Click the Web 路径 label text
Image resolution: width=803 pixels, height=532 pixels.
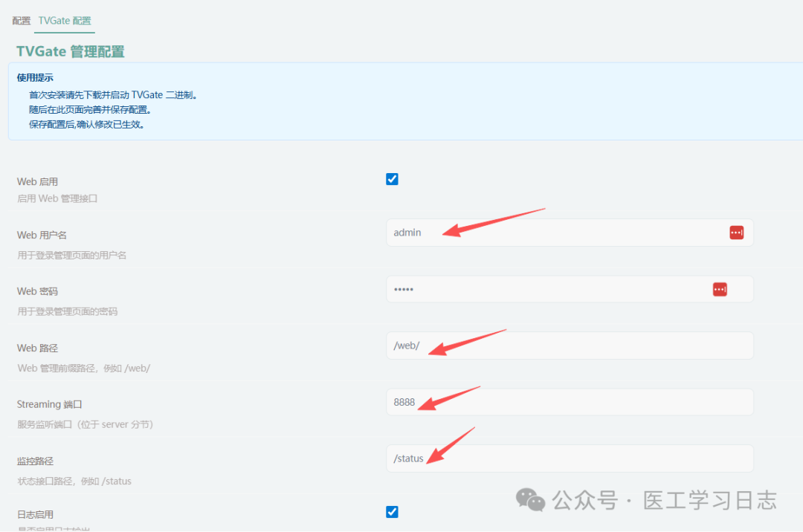coord(37,348)
